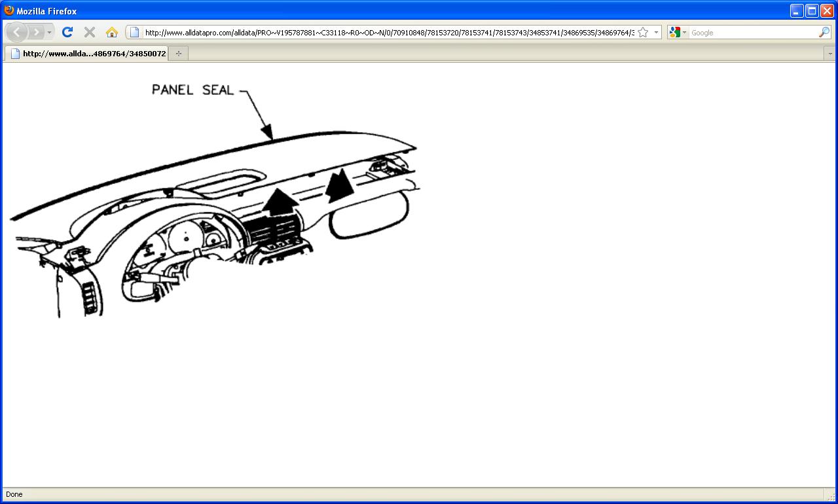Viewport: 838px width, 504px height.
Task: Choose a search engine from Google icon
Action: [678, 32]
